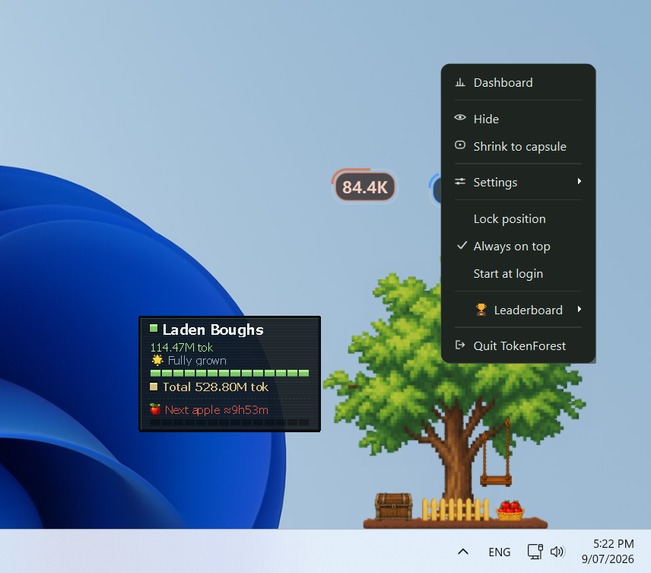Image resolution: width=651 pixels, height=573 pixels.
Task: Expand the Leaderboard submenu arrow
Action: point(579,309)
